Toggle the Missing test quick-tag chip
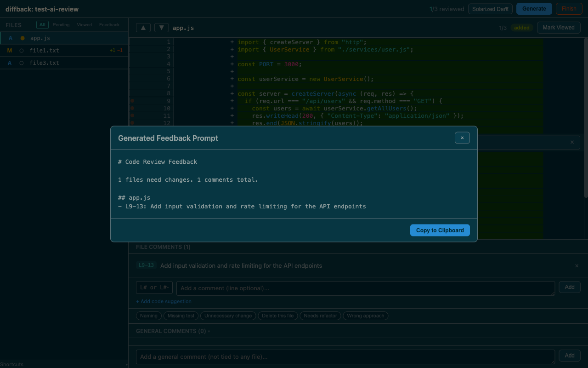This screenshot has height=368, width=588. point(181,316)
